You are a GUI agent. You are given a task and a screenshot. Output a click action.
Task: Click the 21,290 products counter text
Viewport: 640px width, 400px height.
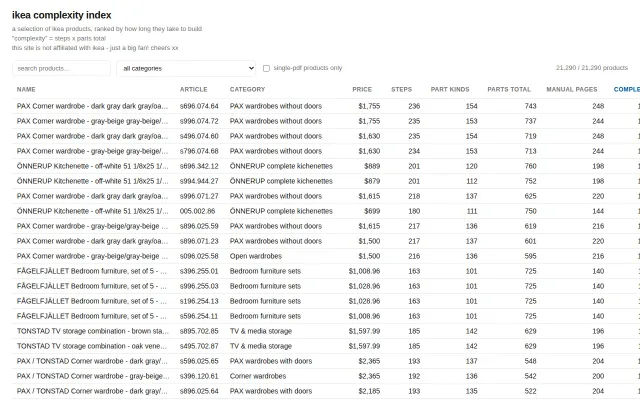click(x=591, y=68)
